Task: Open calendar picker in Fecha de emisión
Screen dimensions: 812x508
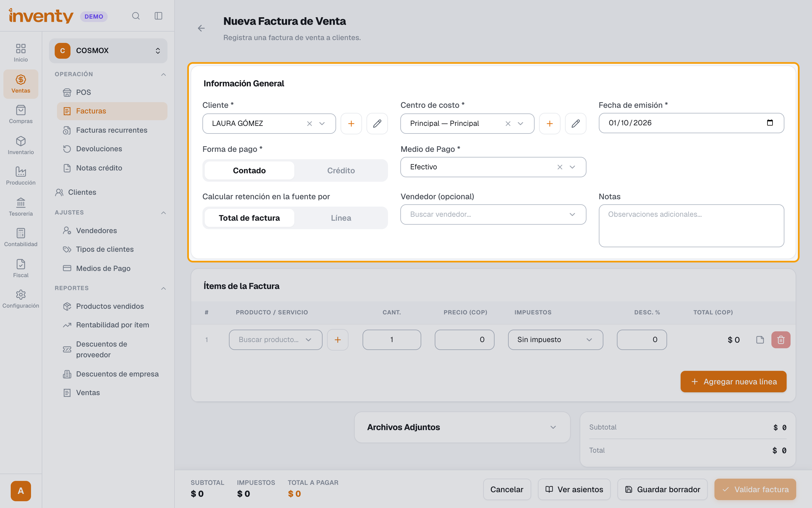Action: point(770,123)
